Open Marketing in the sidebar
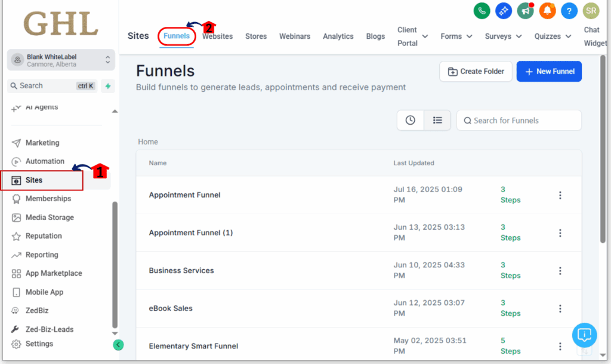Image resolution: width=611 pixels, height=364 pixels. click(x=42, y=143)
